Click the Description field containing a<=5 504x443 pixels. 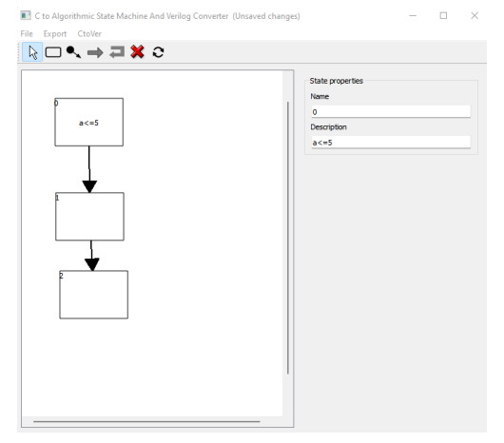[391, 143]
